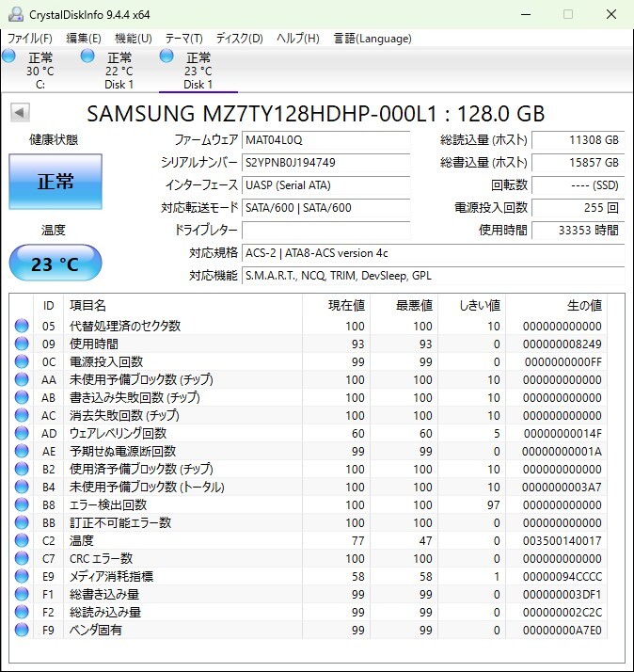Click the 23 °C temperature button

(55, 263)
